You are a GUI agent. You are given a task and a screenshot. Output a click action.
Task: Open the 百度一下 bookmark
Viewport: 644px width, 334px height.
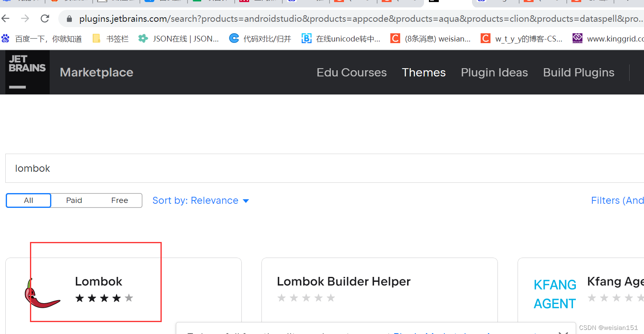42,39
